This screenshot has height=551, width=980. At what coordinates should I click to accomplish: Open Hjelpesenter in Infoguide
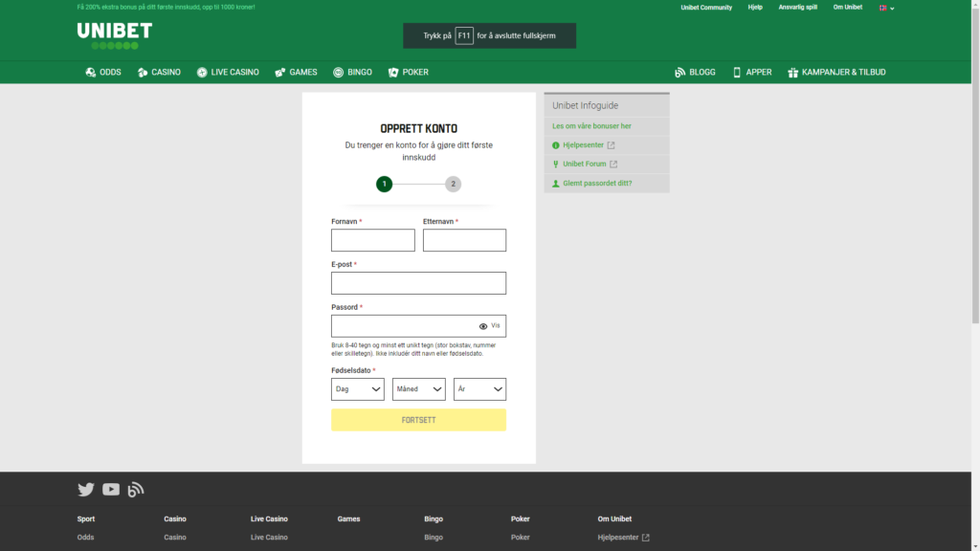[583, 145]
